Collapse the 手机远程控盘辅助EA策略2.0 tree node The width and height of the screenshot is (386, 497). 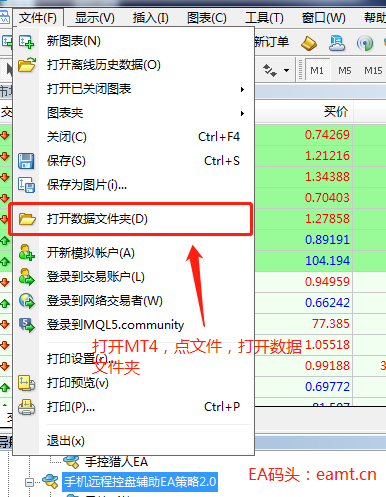[x=29, y=482]
